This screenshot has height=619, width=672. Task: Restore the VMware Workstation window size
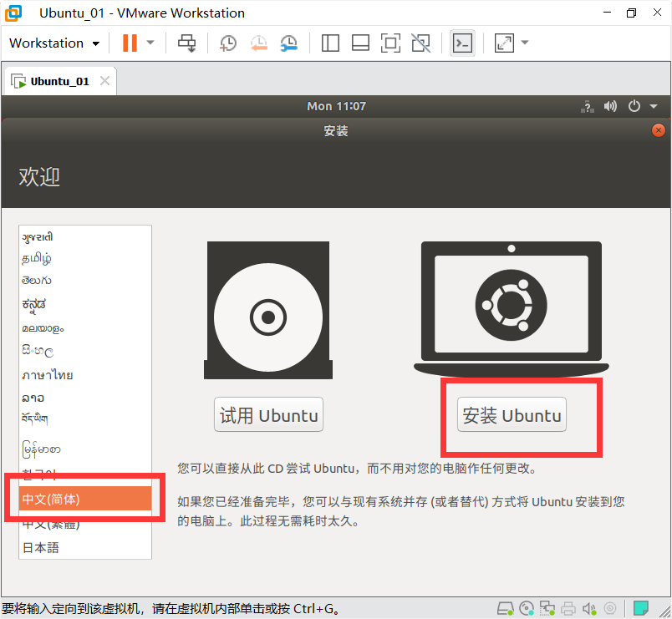(x=631, y=13)
